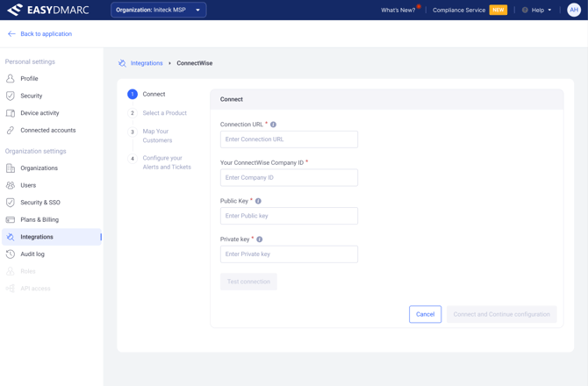Open the AH user avatar menu
This screenshot has height=386, width=588.
click(x=574, y=11)
